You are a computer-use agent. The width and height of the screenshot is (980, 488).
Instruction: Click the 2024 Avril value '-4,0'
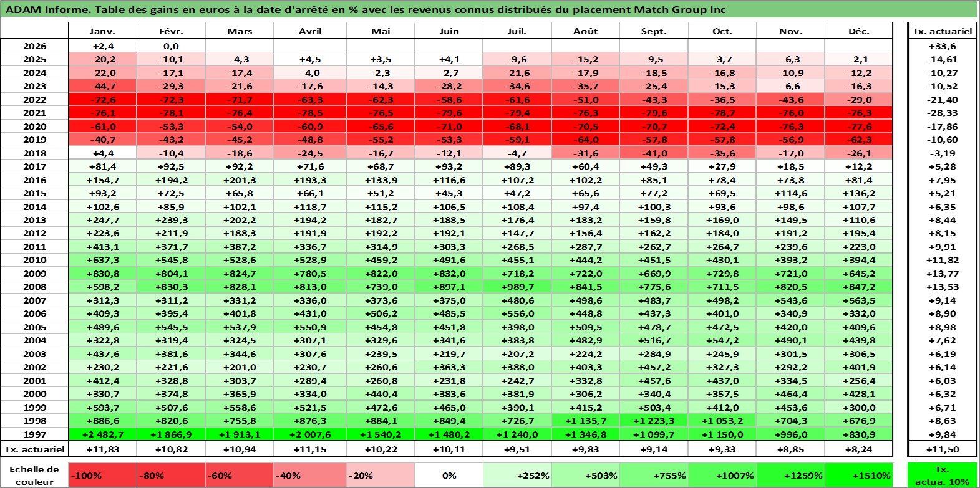pos(310,73)
